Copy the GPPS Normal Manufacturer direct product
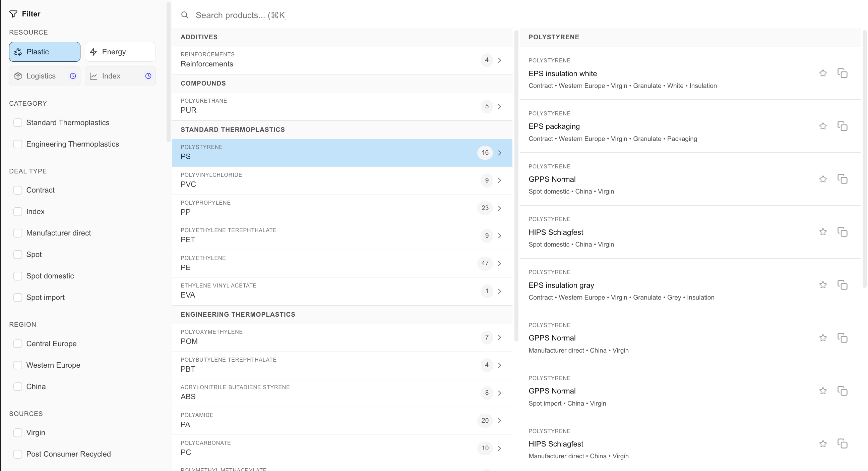This screenshot has height=471, width=868. pyautogui.click(x=843, y=338)
